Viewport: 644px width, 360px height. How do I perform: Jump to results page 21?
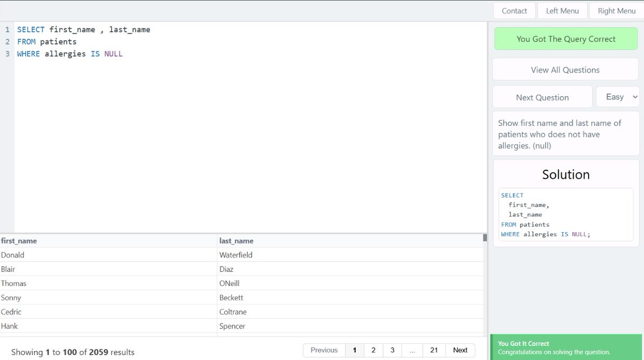coord(434,350)
